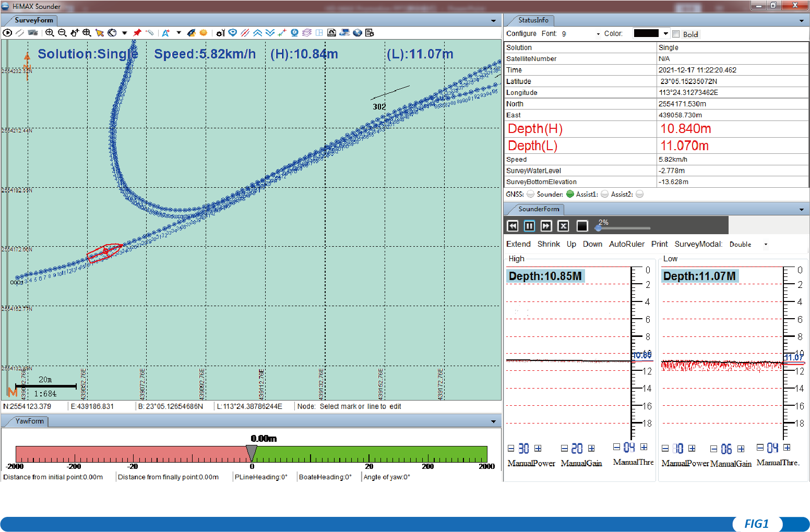Click the blue webcam icon
Image resolution: width=810 pixels, height=532 pixels.
tap(295, 32)
